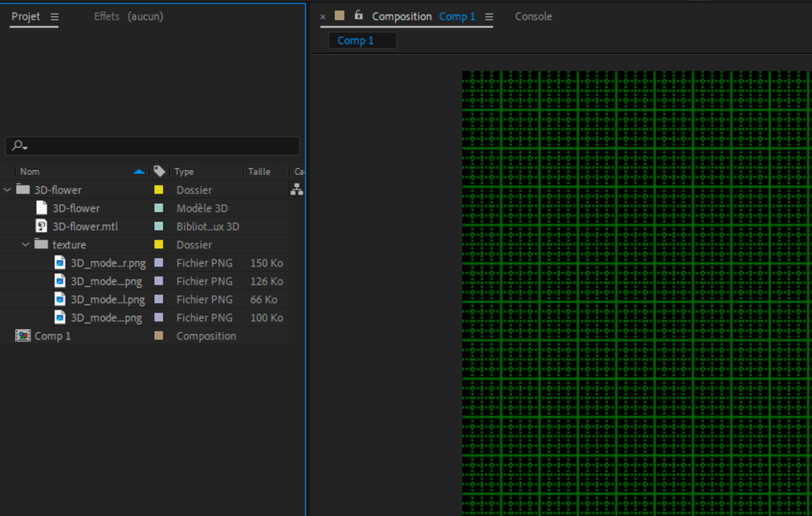Click the yellow label swatch of texture folder
812x516 pixels.
(x=159, y=244)
